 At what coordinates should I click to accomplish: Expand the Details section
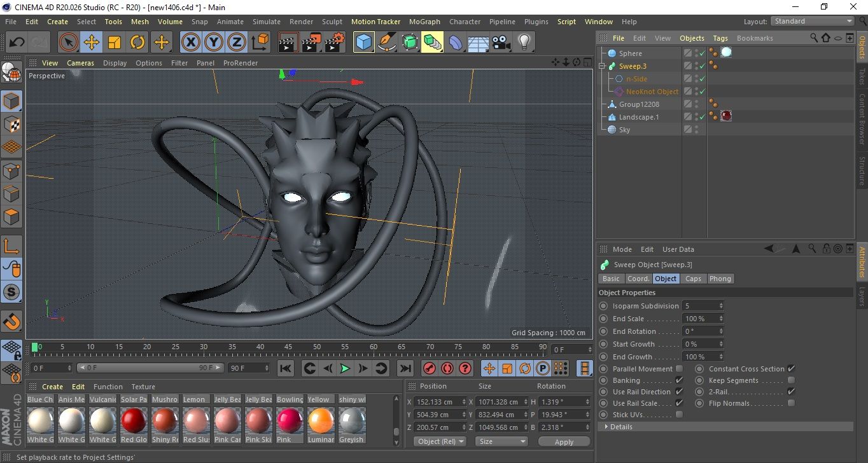(620, 427)
